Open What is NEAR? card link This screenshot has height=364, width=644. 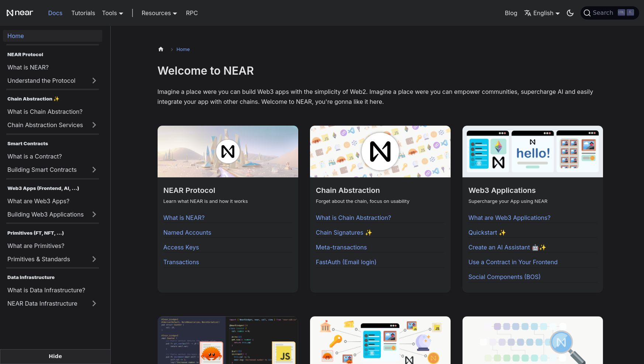[184, 218]
